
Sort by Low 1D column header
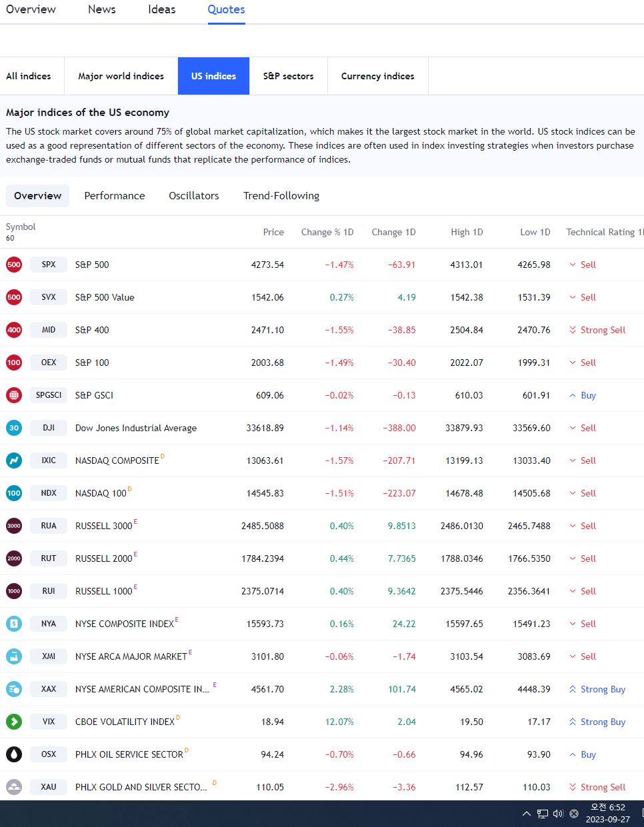535,232
